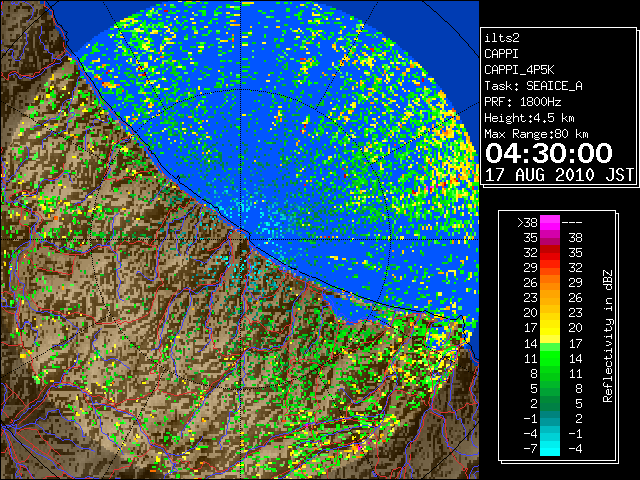Click the '17 AUG 2010 JST' date
640x480 pixels.
coord(559,175)
